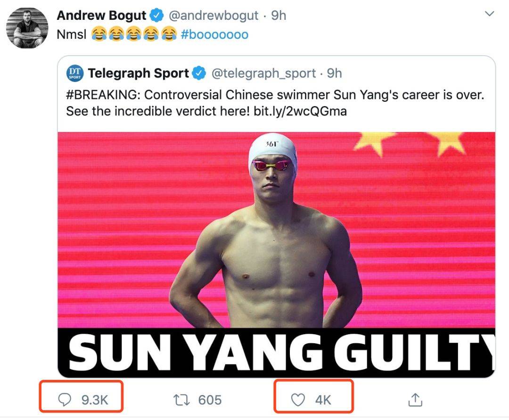The width and height of the screenshot is (509, 420).
Task: Click Andrew Bogut's verified badge
Action: tap(157, 15)
